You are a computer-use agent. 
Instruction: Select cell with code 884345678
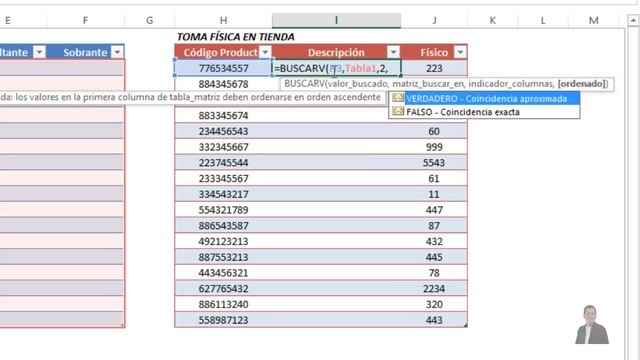pos(223,84)
